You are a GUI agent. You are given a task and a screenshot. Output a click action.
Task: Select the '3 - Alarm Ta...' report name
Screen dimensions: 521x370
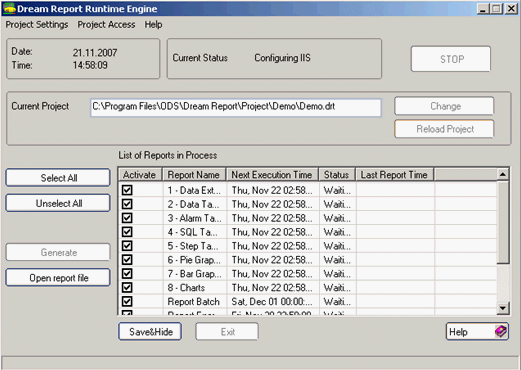194,218
